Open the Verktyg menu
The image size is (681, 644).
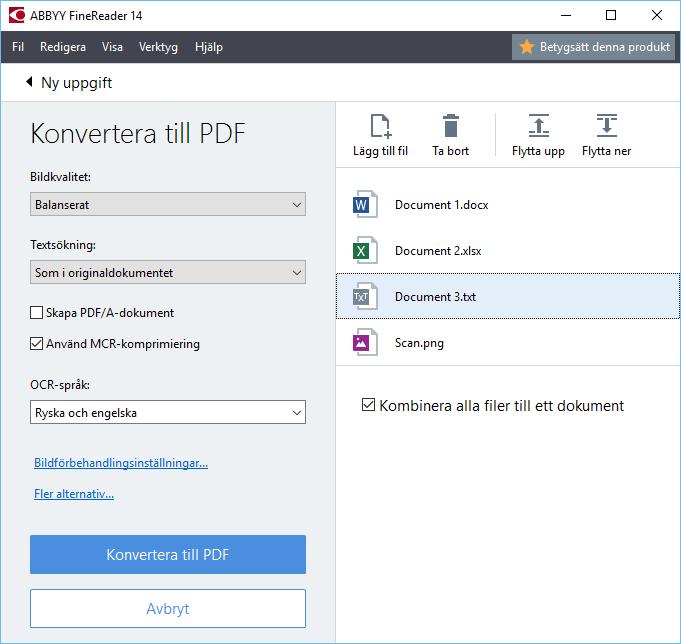pyautogui.click(x=158, y=47)
